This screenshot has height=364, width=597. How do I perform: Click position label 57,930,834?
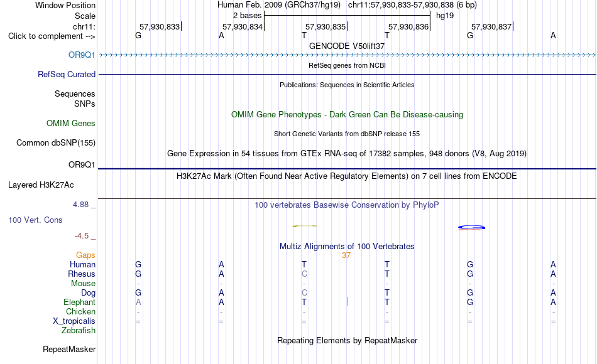tap(243, 26)
